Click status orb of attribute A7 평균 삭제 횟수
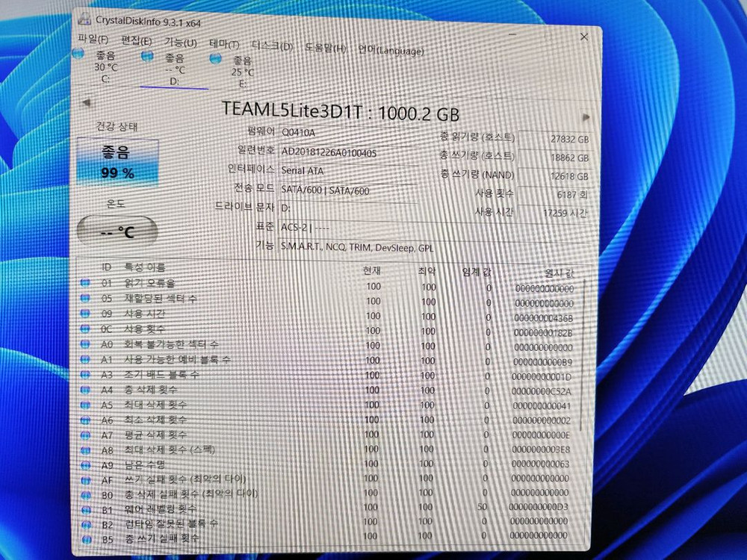Viewport: 747px width, 560px height. pos(86,435)
